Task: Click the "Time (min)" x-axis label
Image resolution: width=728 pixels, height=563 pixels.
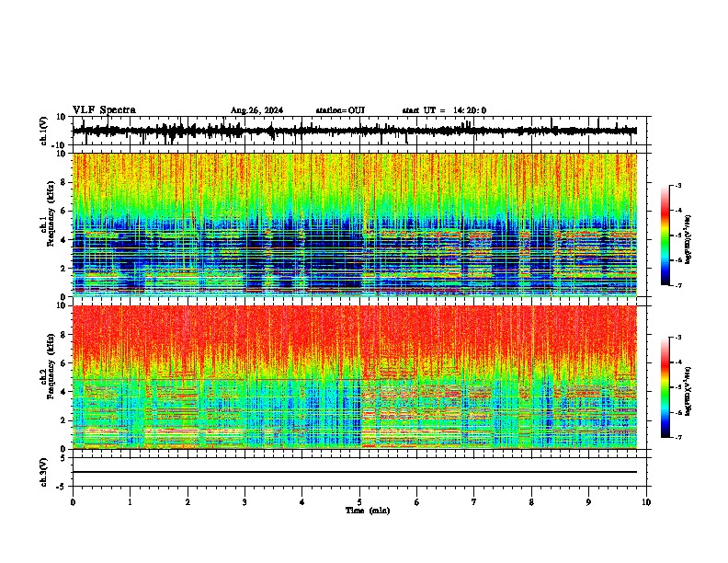Action: 368,511
